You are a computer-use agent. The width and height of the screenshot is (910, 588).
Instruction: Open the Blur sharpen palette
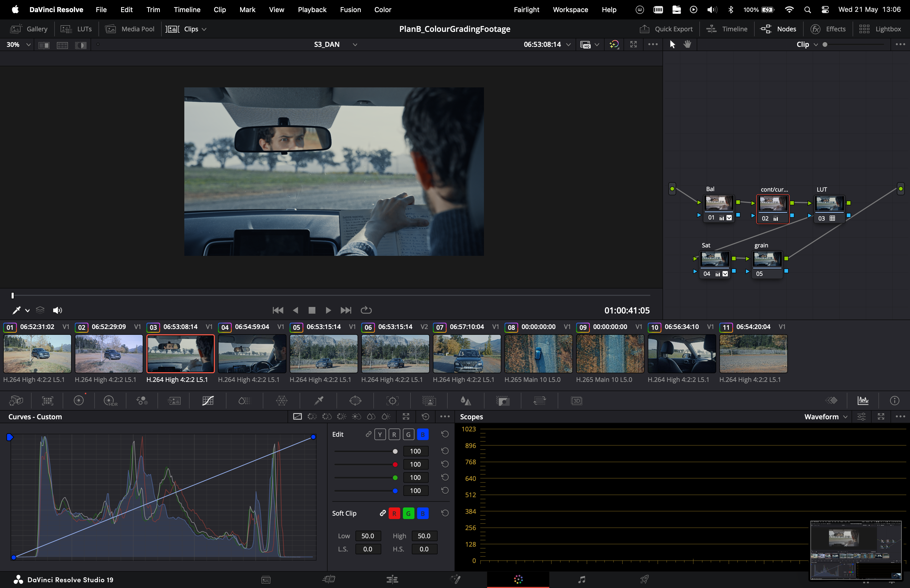pos(466,401)
